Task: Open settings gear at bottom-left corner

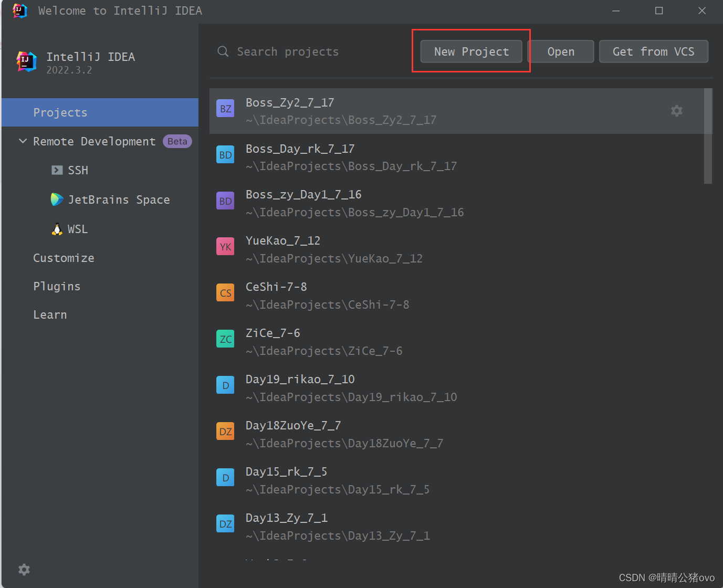Action: coord(24,570)
